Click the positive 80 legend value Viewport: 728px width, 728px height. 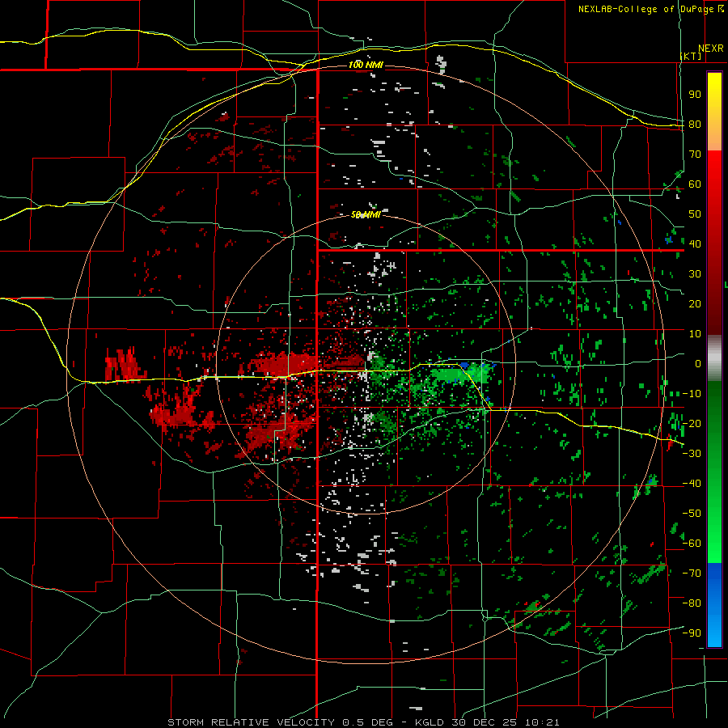(x=695, y=124)
